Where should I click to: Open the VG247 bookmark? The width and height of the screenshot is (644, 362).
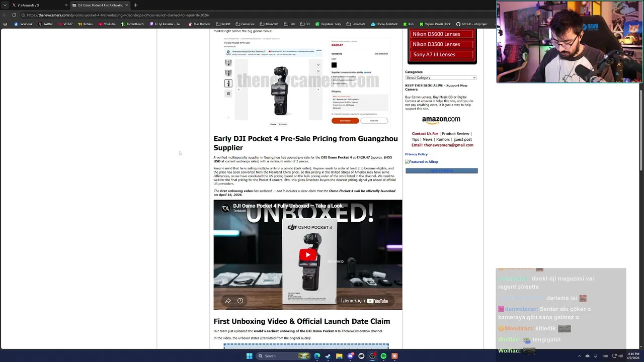[65, 24]
